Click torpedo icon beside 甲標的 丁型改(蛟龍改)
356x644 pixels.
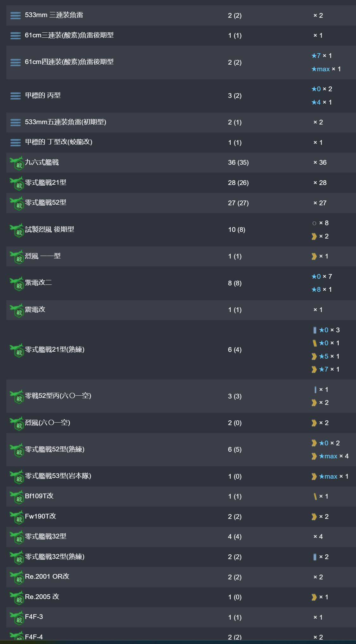16,143
